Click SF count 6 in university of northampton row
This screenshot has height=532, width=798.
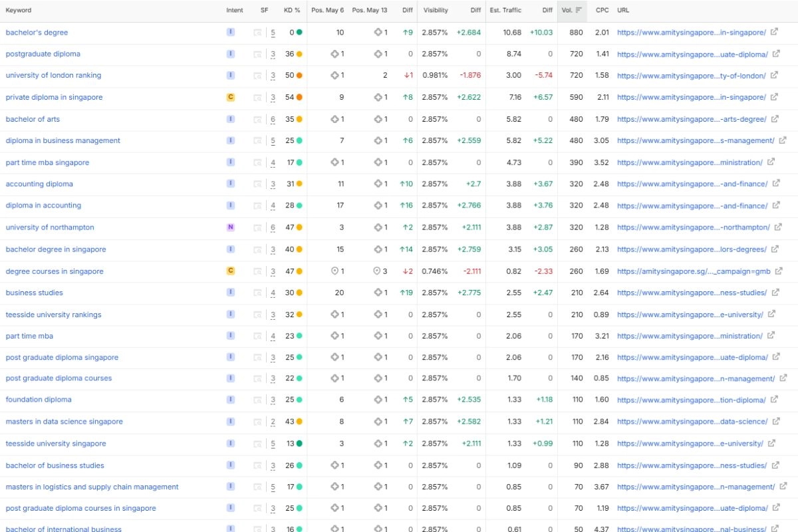pyautogui.click(x=273, y=227)
